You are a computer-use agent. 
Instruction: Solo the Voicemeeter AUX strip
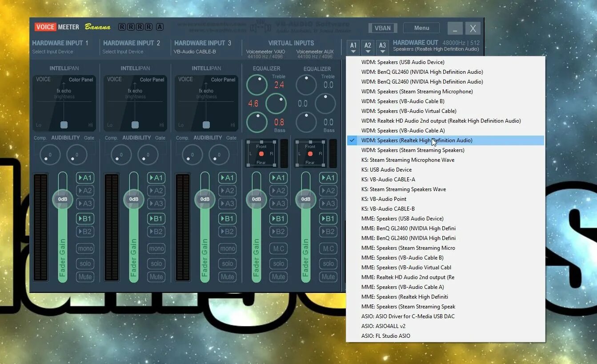(x=328, y=264)
